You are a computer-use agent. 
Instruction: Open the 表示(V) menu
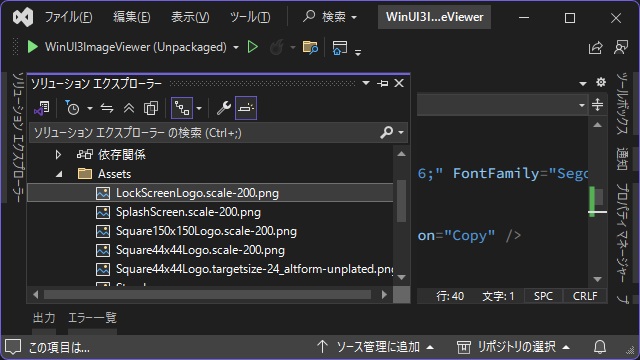tap(190, 17)
